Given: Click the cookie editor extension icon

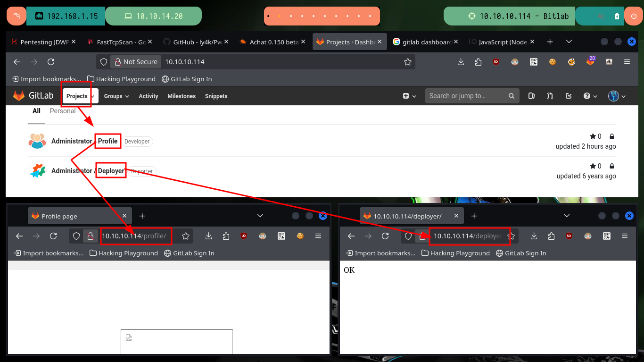Looking at the screenshot, I should click(x=553, y=62).
